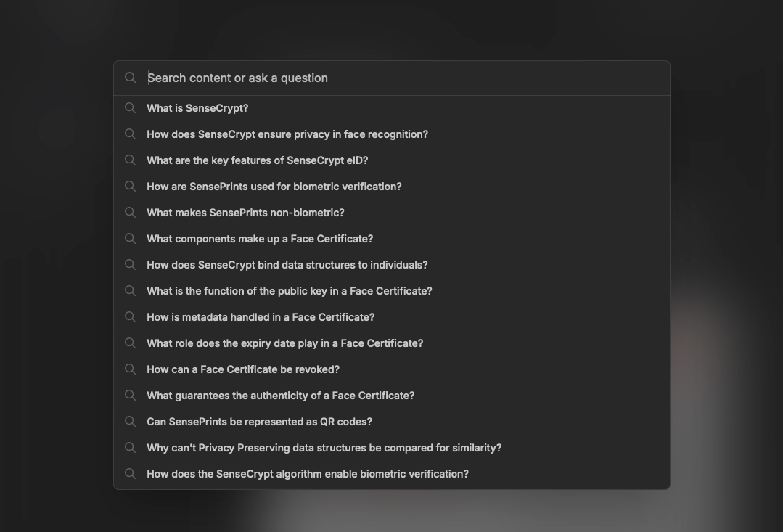Click the icon beside "How can a Face Certificate be revoked?"
The height and width of the screenshot is (532, 783).
point(131,369)
